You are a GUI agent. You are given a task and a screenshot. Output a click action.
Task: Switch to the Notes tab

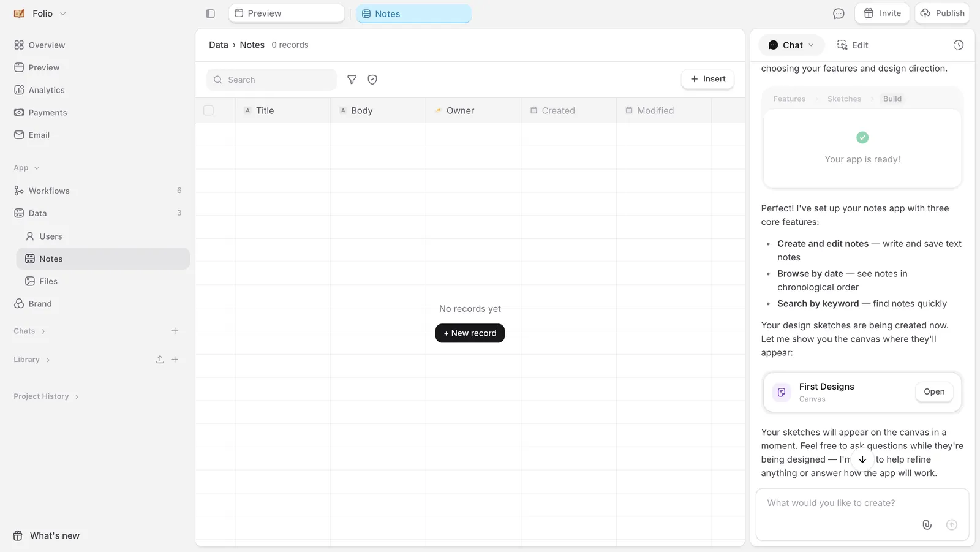coord(414,13)
